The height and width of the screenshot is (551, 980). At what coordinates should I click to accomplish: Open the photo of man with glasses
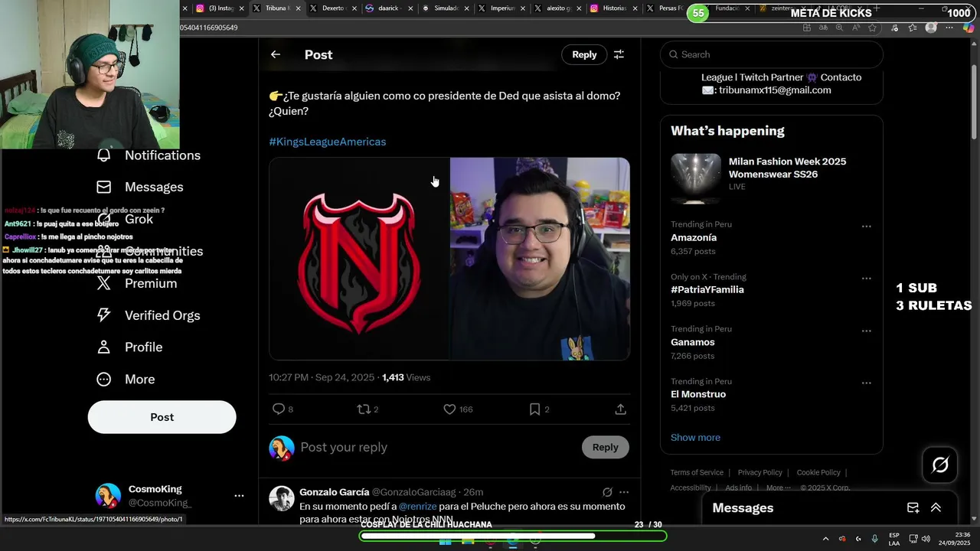pos(540,259)
